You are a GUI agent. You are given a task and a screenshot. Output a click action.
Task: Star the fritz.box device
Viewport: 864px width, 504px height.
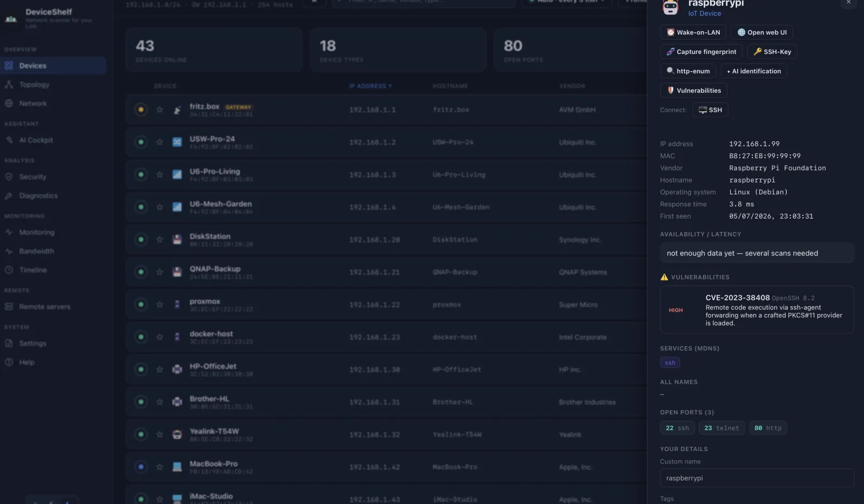(x=159, y=110)
